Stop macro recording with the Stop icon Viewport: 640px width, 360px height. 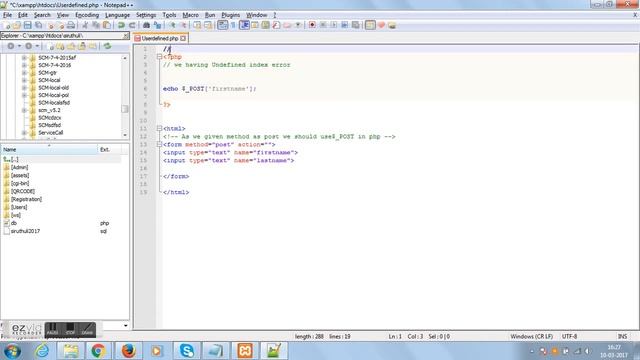click(x=323, y=25)
